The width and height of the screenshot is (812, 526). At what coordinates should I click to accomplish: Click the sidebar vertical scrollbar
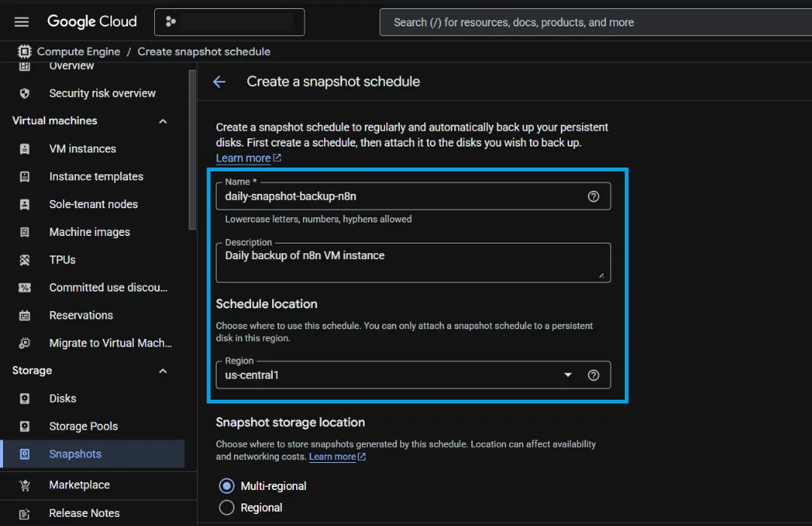pos(192,150)
